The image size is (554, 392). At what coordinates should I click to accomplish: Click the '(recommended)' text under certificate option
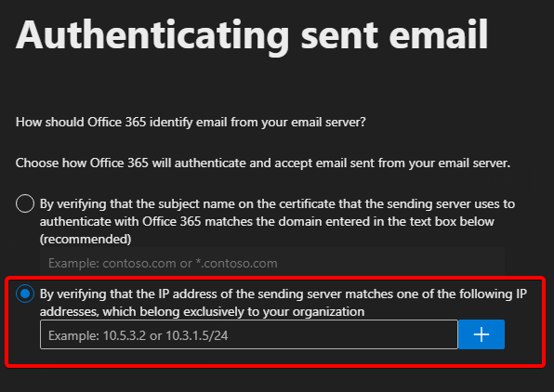86,239
